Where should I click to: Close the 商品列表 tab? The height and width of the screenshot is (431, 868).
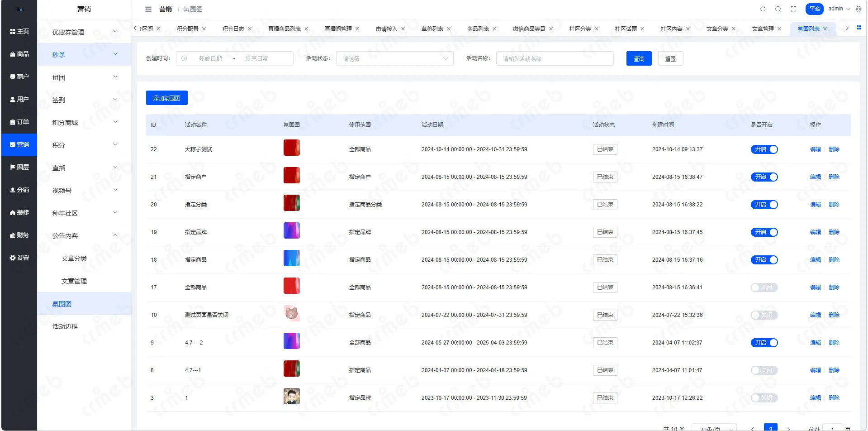click(494, 29)
